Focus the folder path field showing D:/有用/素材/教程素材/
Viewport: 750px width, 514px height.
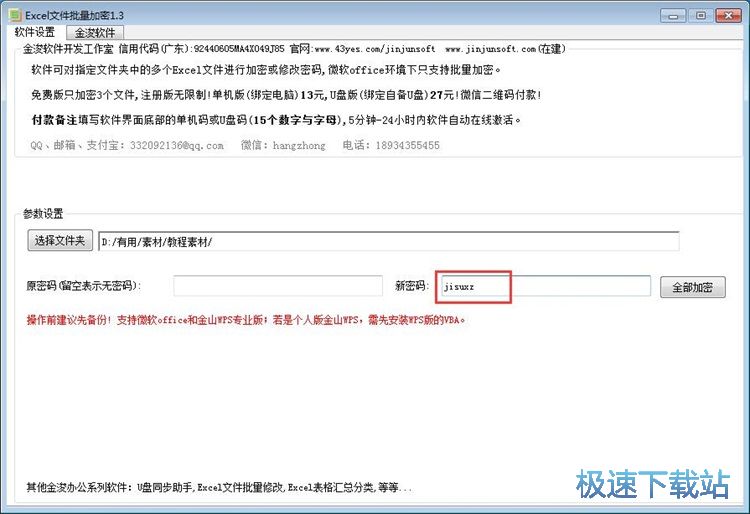click(x=388, y=241)
